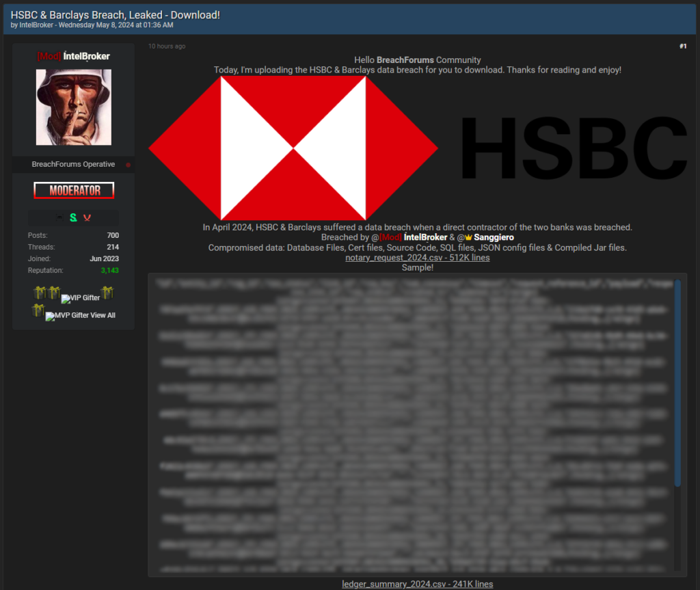This screenshot has height=590, width=700.
Task: Click the Posts count 700
Action: click(x=113, y=235)
